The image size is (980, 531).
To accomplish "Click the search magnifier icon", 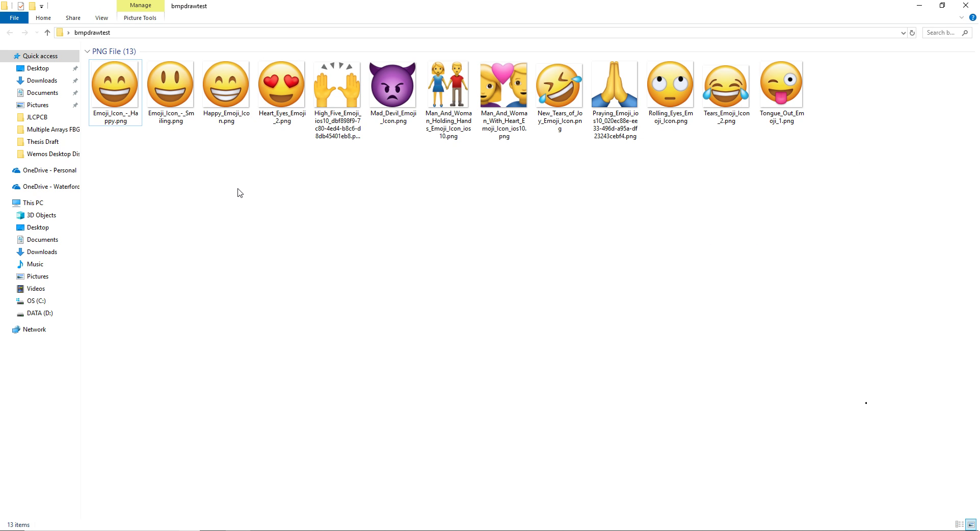I will coord(965,33).
